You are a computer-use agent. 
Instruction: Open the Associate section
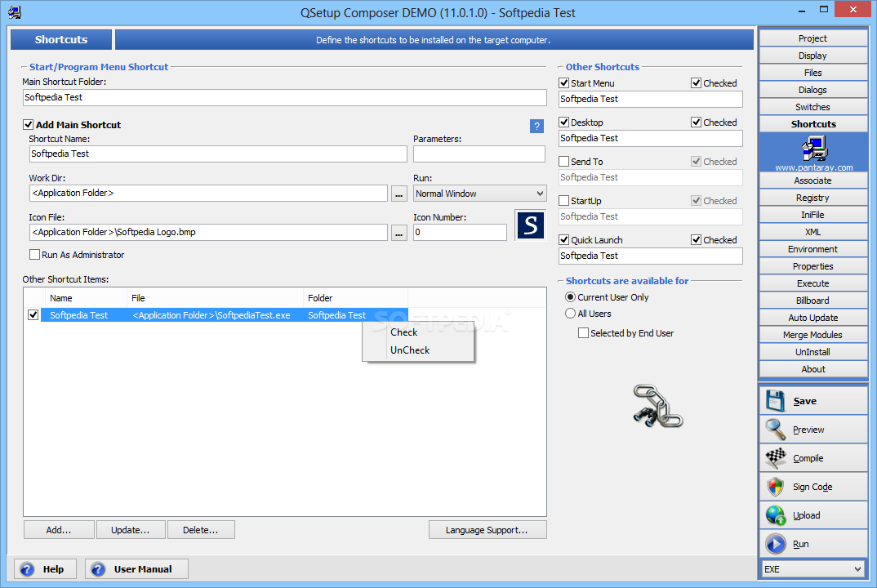[812, 180]
